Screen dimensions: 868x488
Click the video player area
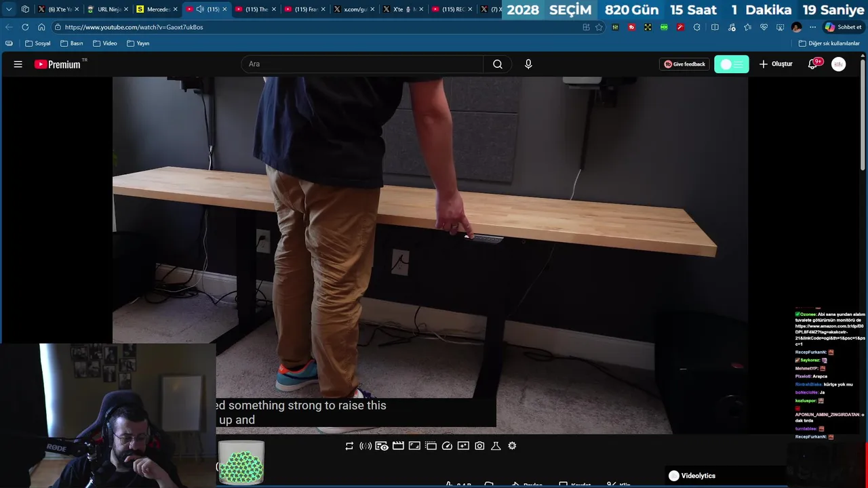(430, 255)
